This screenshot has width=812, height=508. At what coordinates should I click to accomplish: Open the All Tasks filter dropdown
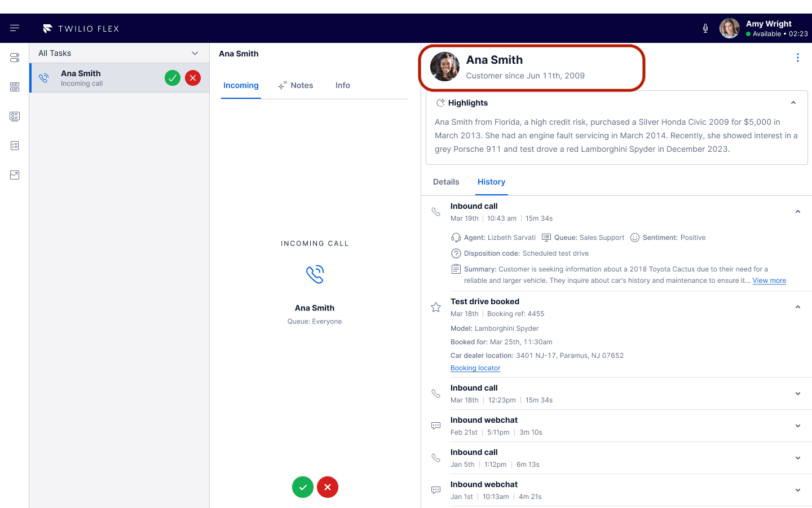point(195,53)
